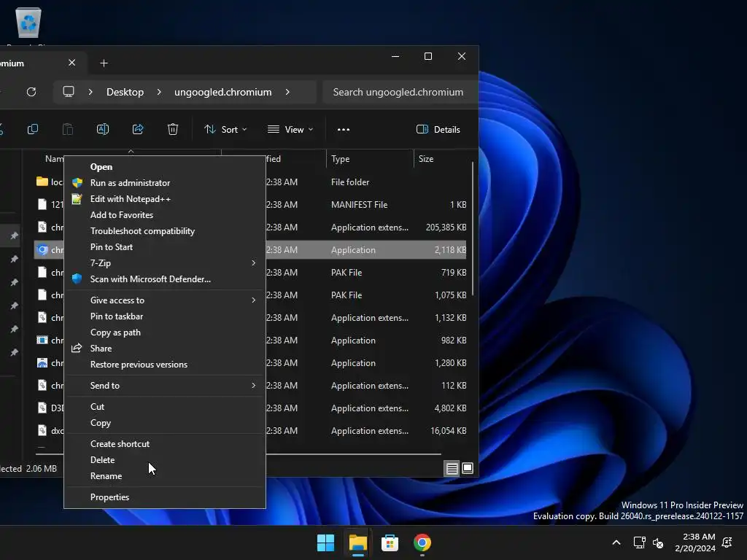Click the Paste icon in the toolbar
Viewport: 747px width, 560px height.
click(68, 130)
